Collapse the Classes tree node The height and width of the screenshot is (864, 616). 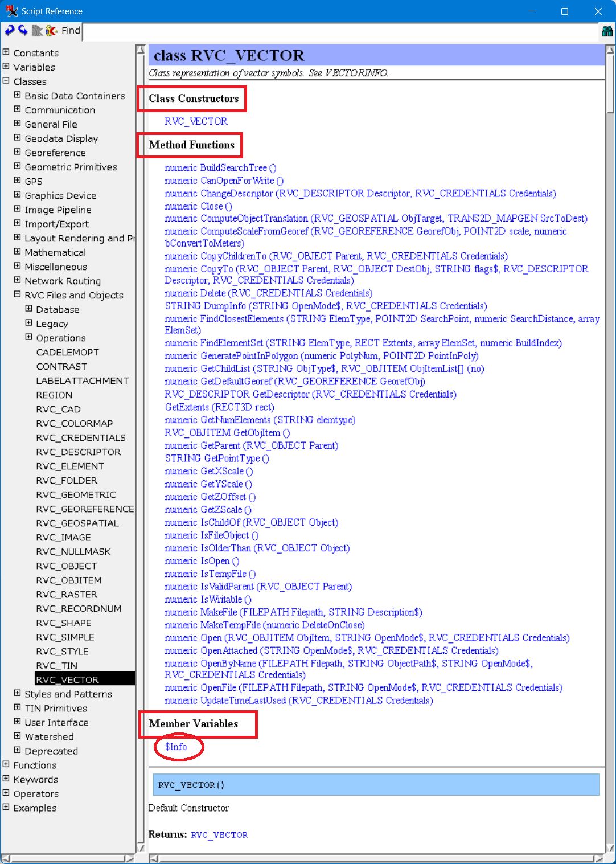6,81
